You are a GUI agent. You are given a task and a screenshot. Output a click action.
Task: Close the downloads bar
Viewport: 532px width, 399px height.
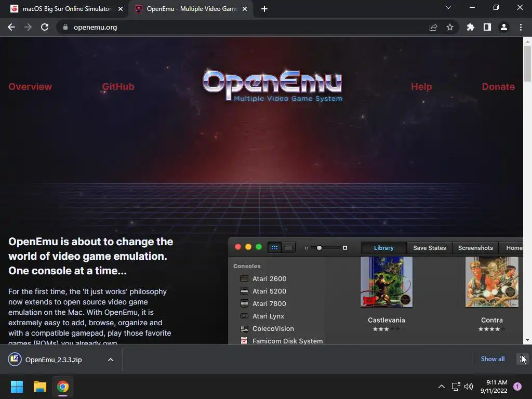523,359
